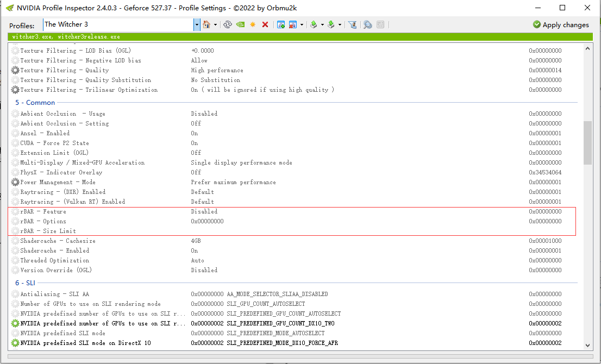This screenshot has width=601, height=364.
Task: Click the green NVIDIA logo icon
Action: [240, 24]
